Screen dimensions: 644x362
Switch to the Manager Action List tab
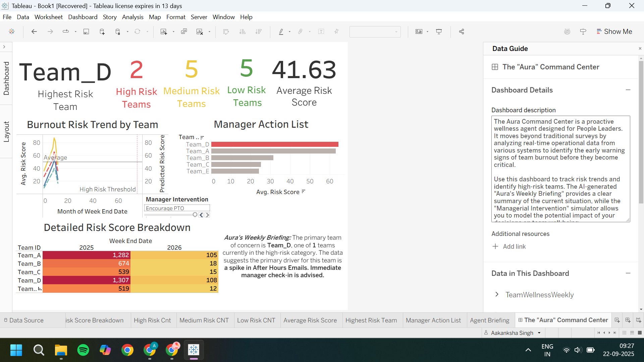(433, 320)
